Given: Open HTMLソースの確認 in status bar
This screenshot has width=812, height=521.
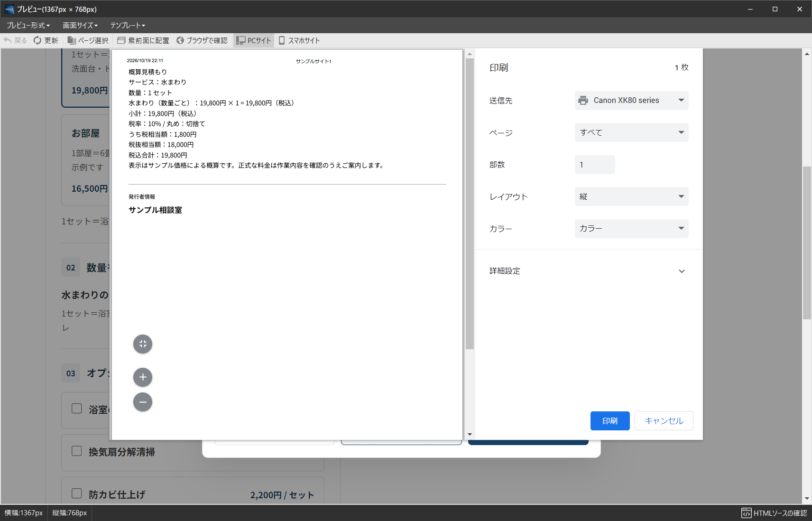Looking at the screenshot, I should click(x=774, y=513).
